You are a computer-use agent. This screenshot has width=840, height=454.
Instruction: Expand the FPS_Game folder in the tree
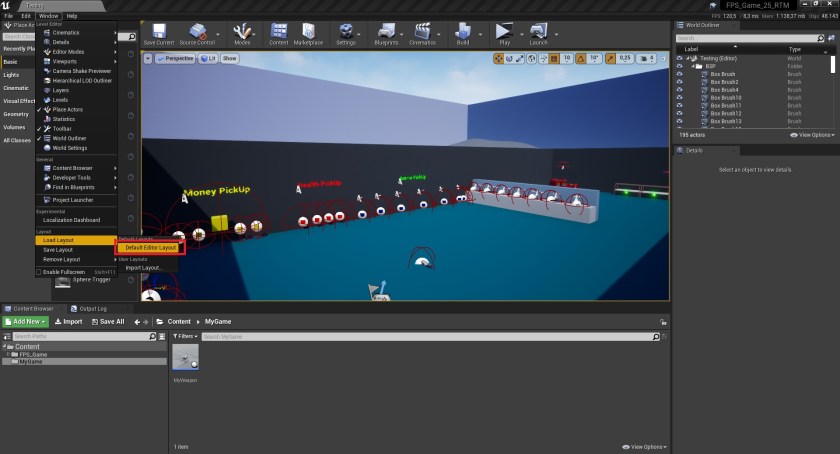[x=10, y=354]
